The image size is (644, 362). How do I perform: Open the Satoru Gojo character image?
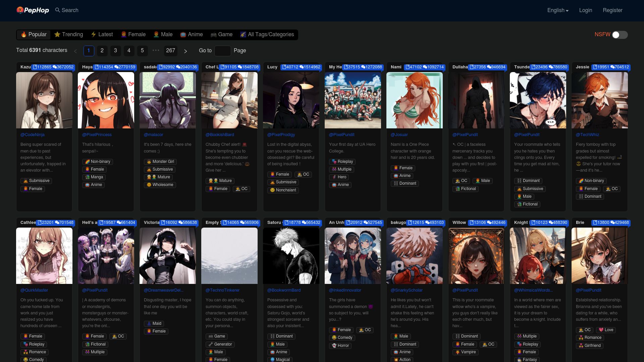click(291, 256)
